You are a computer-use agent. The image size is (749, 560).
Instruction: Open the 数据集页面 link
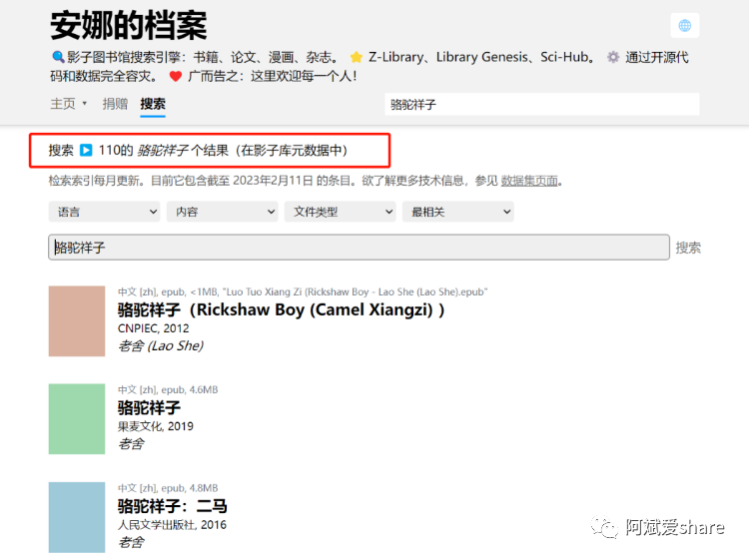coord(529,181)
